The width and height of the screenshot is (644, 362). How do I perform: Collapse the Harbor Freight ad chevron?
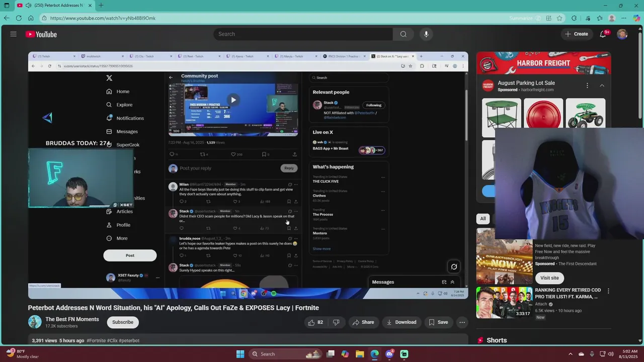click(602, 86)
